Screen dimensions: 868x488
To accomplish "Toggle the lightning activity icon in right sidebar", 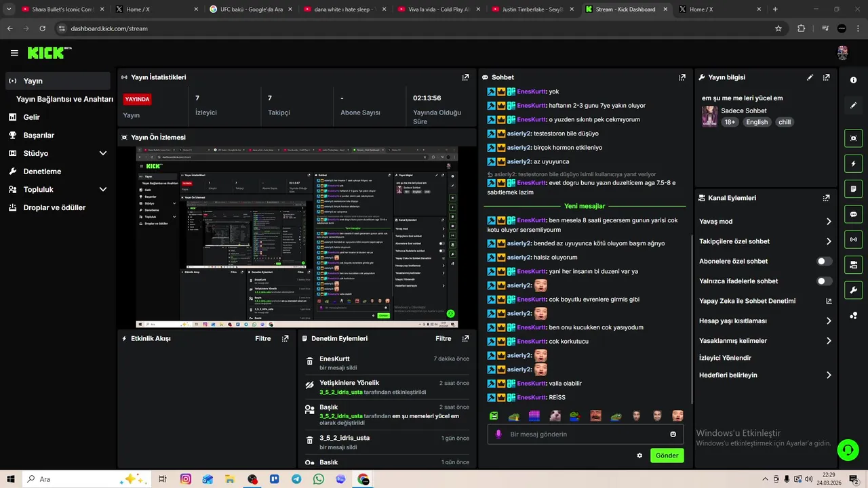I will 853,163.
